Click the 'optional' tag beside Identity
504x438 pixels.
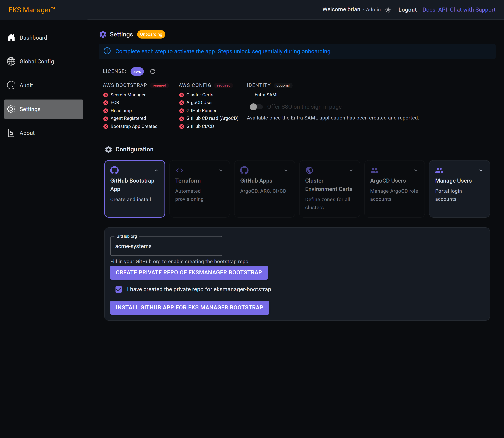pyautogui.click(x=283, y=85)
